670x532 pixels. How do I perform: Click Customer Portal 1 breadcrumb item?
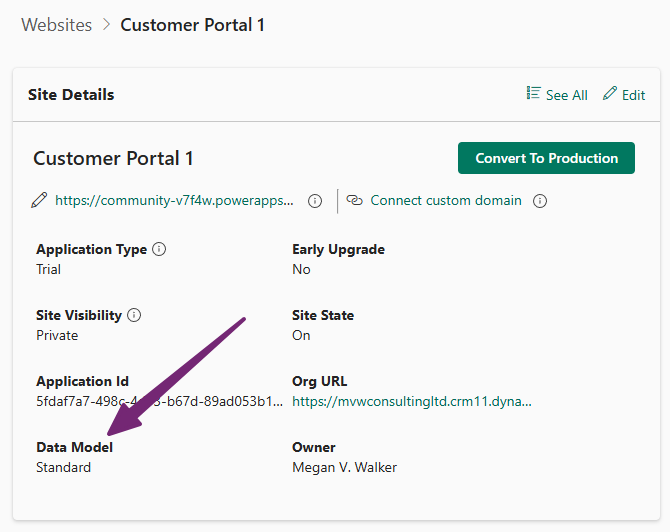pyautogui.click(x=192, y=25)
